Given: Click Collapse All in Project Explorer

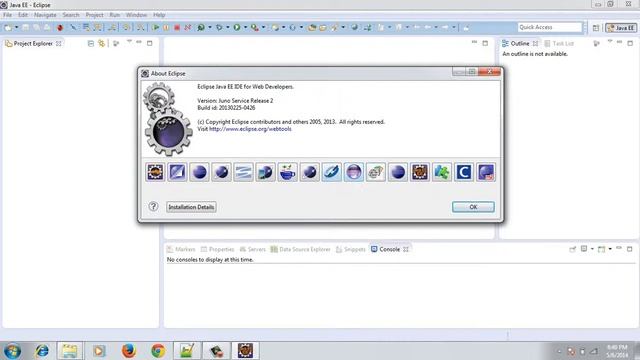Looking at the screenshot, I should click(91, 43).
